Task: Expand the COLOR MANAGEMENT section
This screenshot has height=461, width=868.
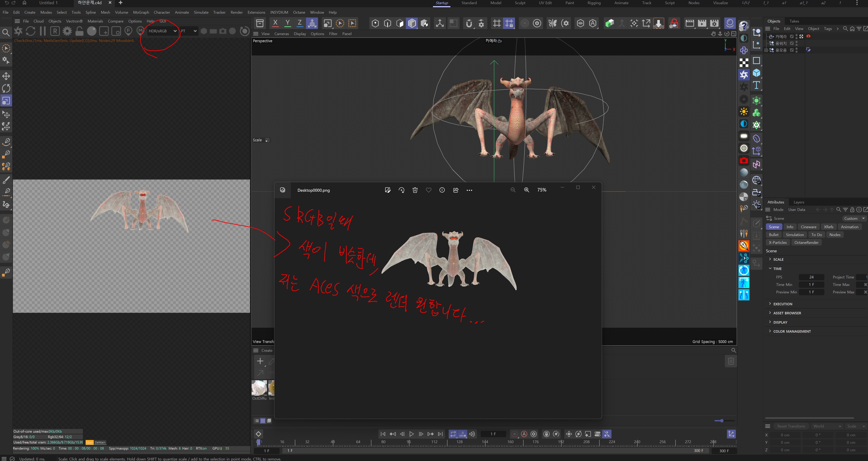Action: 791,331
